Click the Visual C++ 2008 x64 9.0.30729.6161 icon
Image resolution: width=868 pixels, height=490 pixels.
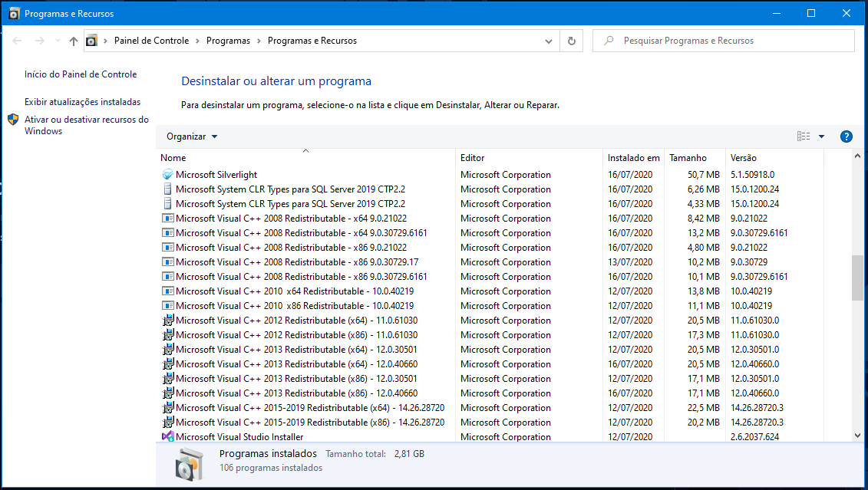click(168, 232)
